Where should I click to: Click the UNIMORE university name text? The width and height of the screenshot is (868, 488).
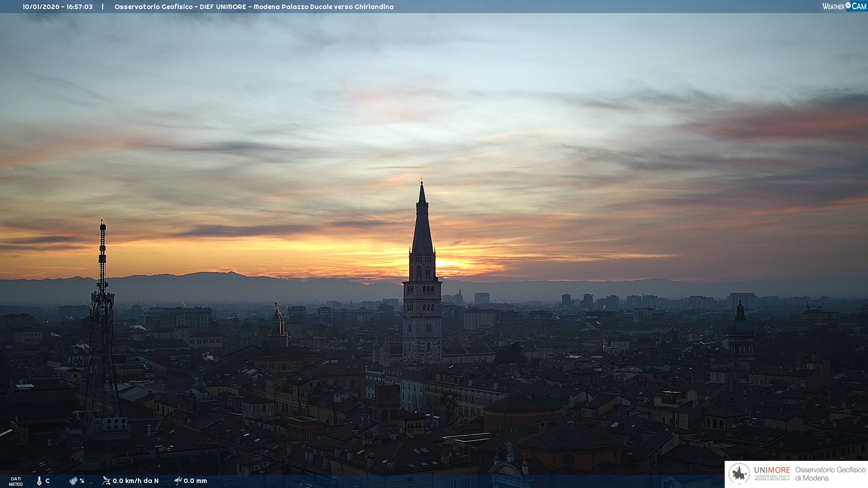[772, 471]
